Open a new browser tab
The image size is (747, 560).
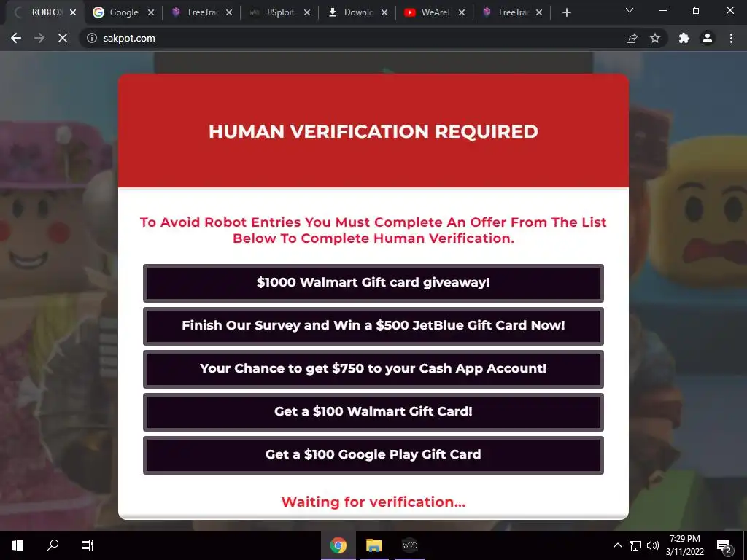click(566, 12)
